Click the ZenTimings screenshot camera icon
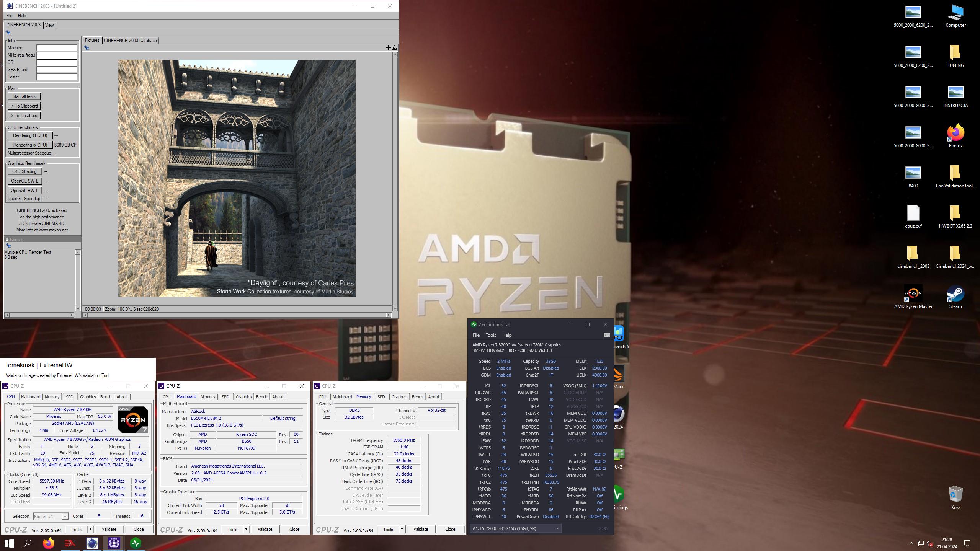Image resolution: width=980 pixels, height=551 pixels. coord(607,335)
